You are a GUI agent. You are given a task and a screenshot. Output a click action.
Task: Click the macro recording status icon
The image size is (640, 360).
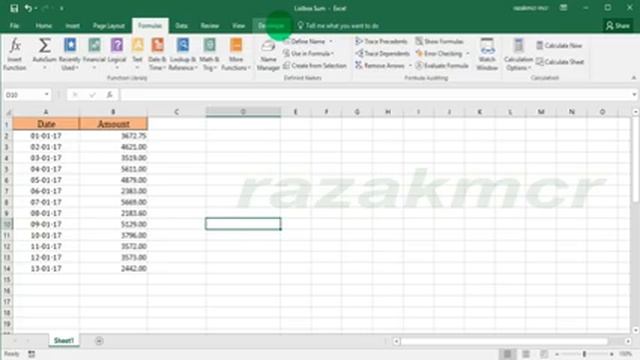31,354
